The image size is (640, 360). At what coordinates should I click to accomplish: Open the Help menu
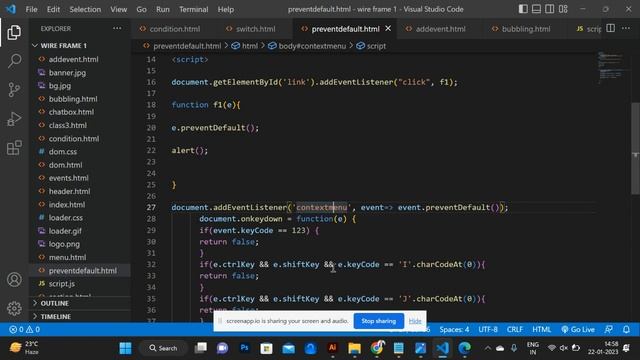[226, 9]
